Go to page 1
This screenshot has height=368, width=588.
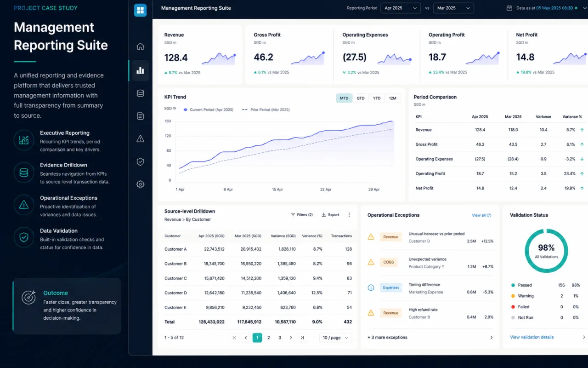pyautogui.click(x=257, y=338)
